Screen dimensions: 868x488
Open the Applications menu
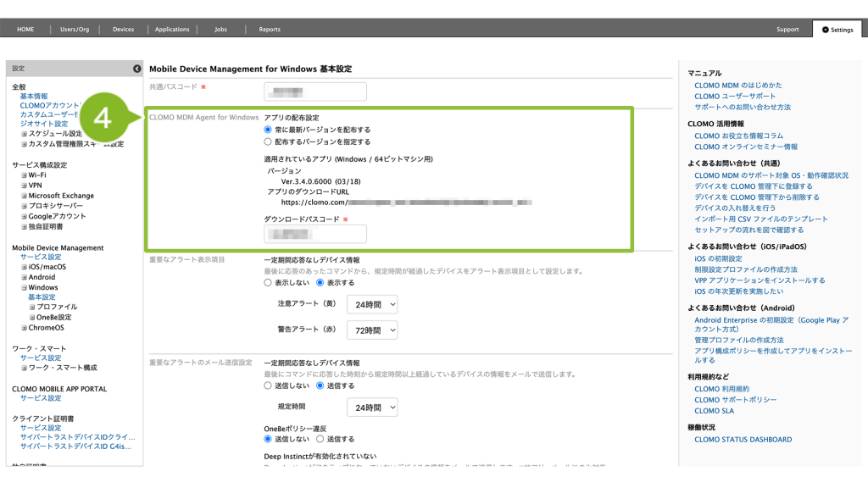[172, 30]
